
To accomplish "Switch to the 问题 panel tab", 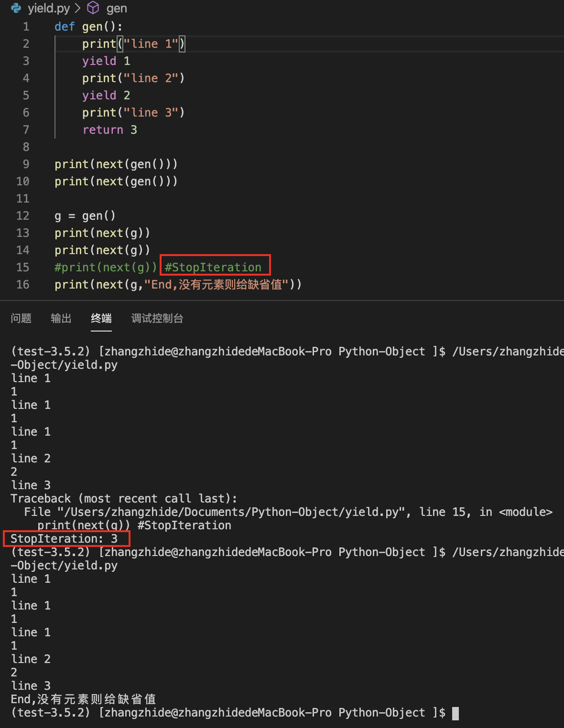I will pyautogui.click(x=21, y=318).
